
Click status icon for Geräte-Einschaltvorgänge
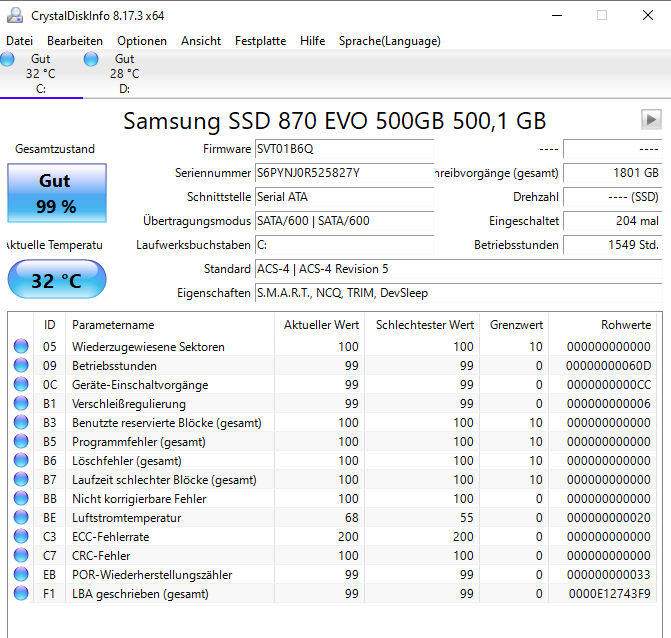click(x=21, y=384)
